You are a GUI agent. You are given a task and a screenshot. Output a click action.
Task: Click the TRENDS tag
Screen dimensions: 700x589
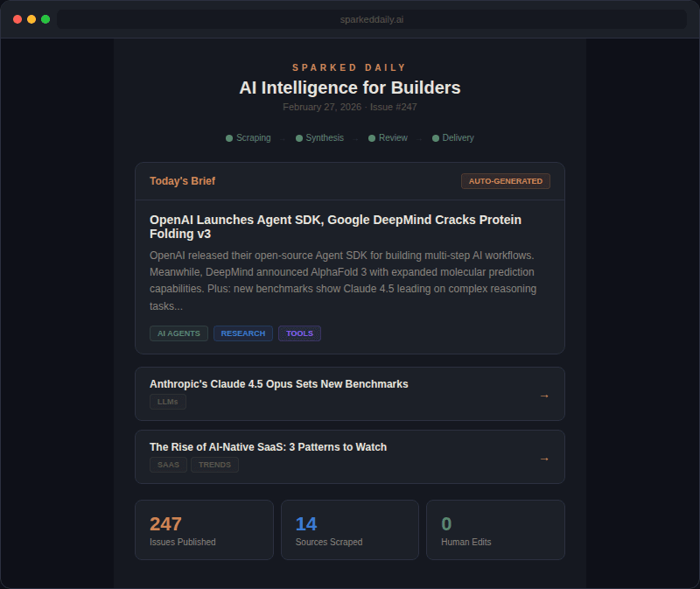214,465
